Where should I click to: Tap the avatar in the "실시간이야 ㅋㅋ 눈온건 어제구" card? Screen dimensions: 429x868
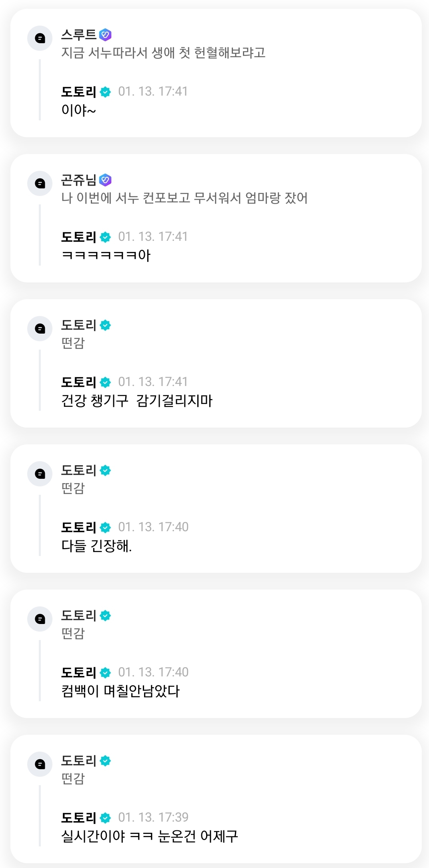click(x=40, y=764)
